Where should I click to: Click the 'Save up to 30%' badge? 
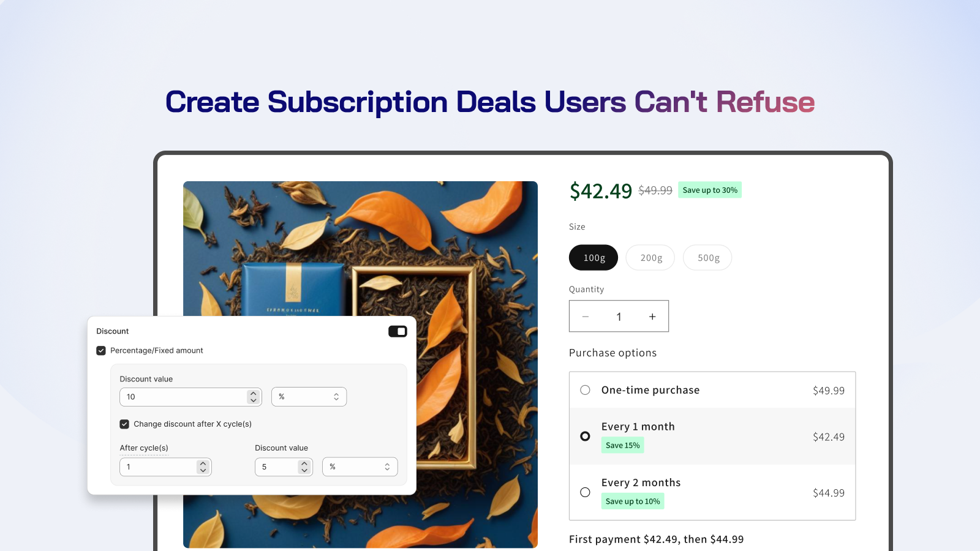[709, 190]
